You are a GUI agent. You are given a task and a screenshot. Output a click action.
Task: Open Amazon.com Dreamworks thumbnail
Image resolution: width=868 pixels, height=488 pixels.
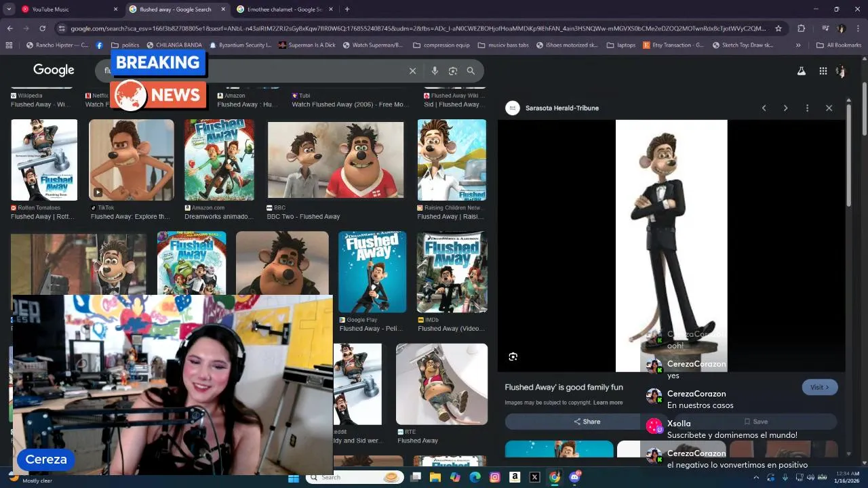coord(219,160)
